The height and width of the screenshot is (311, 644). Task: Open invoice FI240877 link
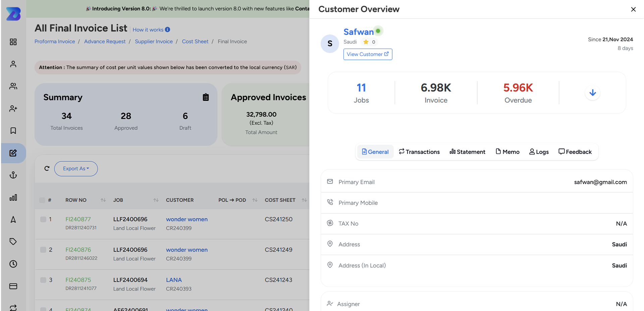tap(78, 219)
